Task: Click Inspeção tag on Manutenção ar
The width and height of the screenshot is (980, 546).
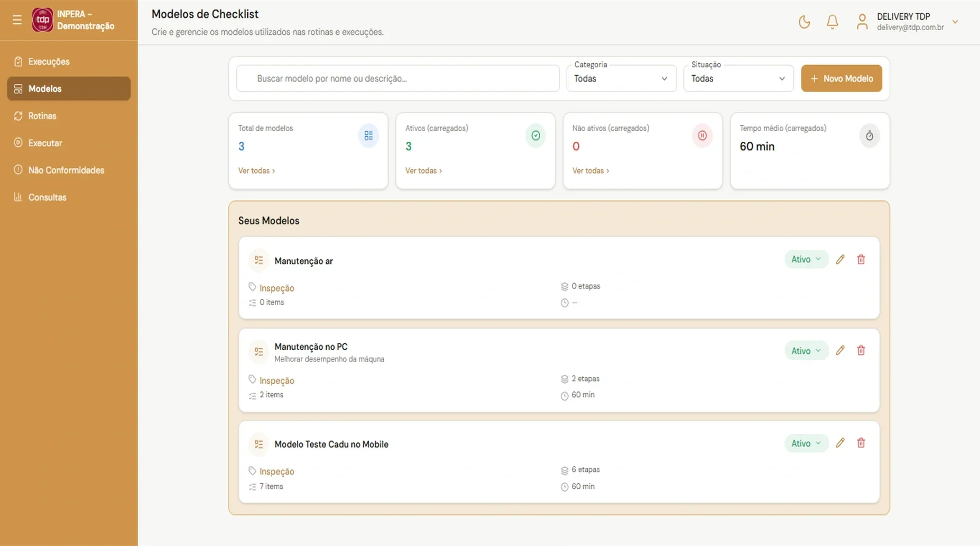Action: click(x=276, y=288)
